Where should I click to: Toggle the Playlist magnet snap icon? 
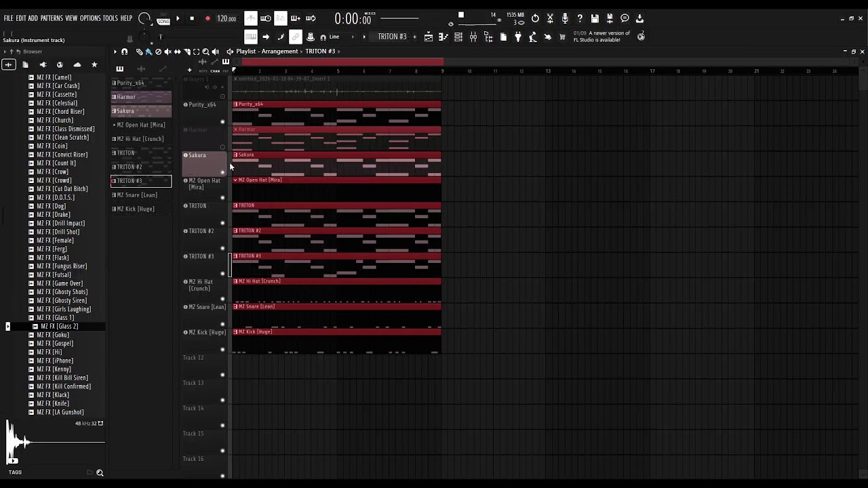coord(124,52)
